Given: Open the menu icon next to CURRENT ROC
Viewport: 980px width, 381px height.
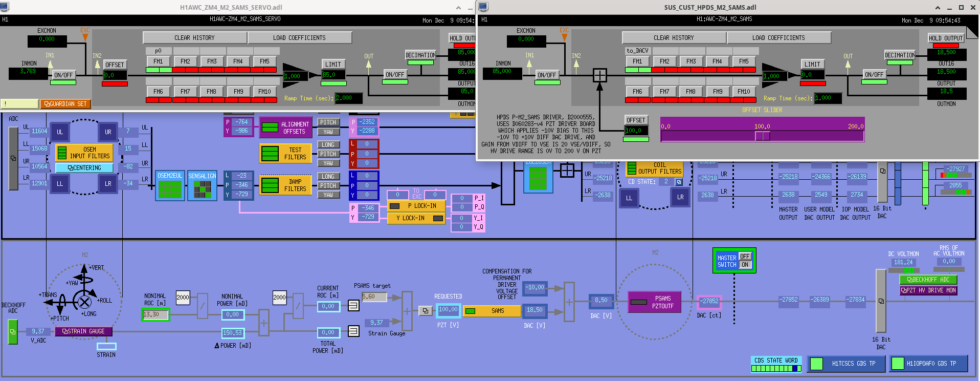Looking at the screenshot, I should [x=353, y=306].
